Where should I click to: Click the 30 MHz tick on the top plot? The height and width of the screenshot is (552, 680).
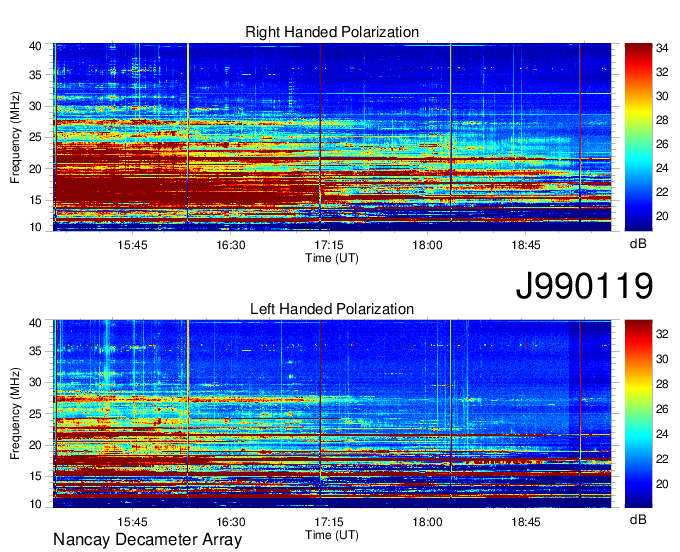[x=36, y=106]
